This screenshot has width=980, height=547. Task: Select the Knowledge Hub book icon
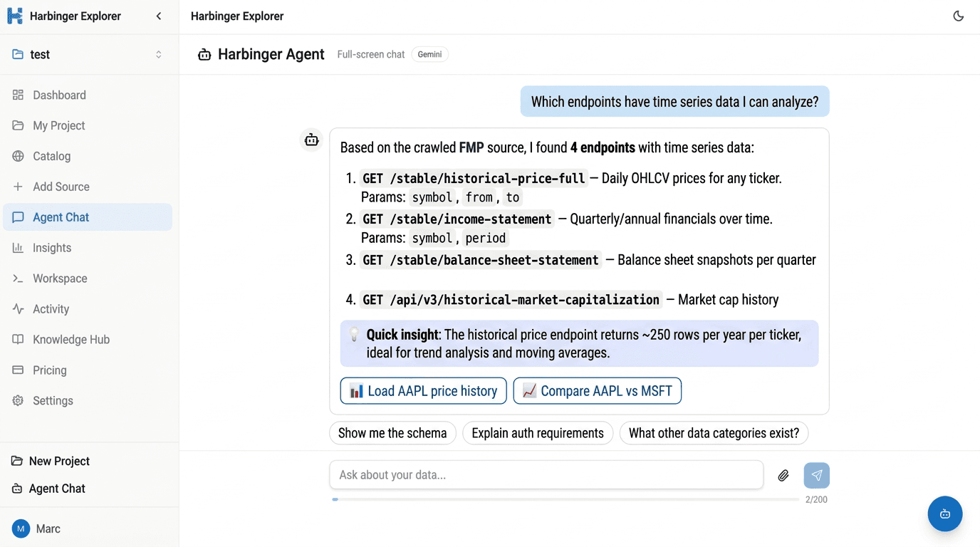pyautogui.click(x=18, y=339)
